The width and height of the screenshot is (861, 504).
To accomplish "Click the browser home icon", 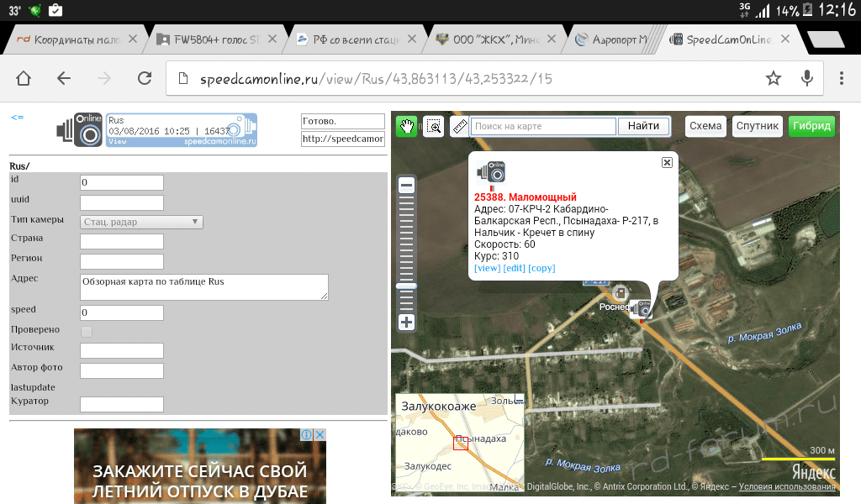I will (24, 78).
